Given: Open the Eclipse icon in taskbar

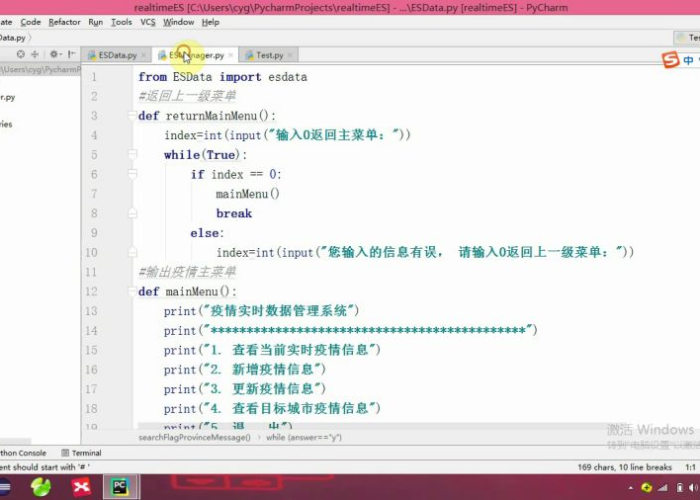Looking at the screenshot, I should pos(4,487).
